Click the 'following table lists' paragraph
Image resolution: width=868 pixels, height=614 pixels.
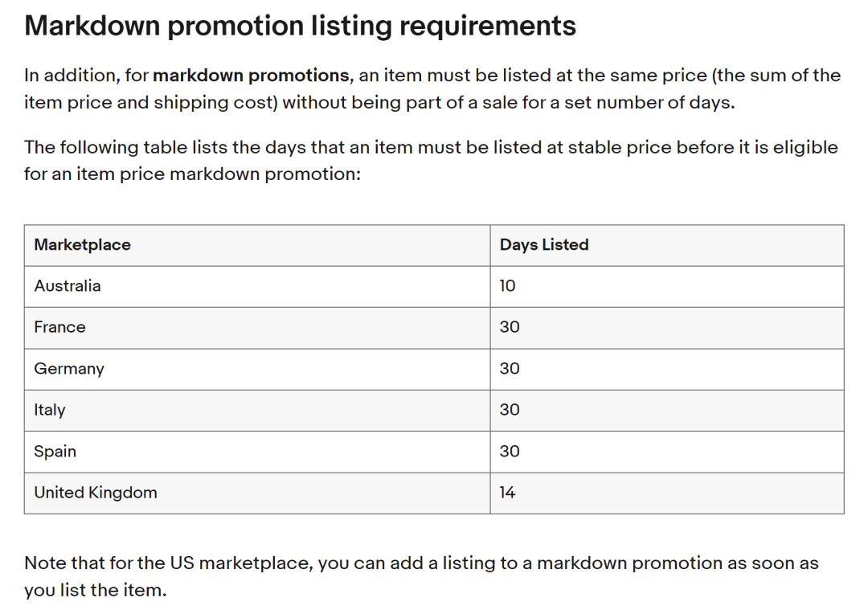tap(431, 161)
